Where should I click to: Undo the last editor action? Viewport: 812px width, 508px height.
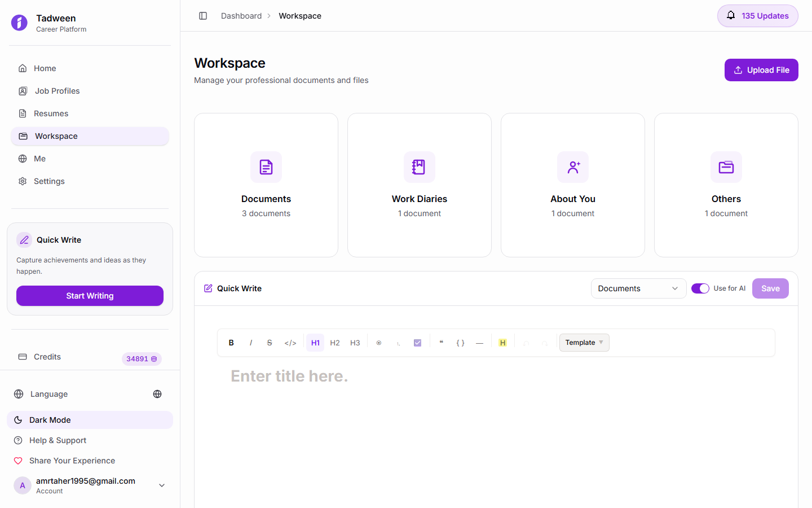click(x=527, y=343)
